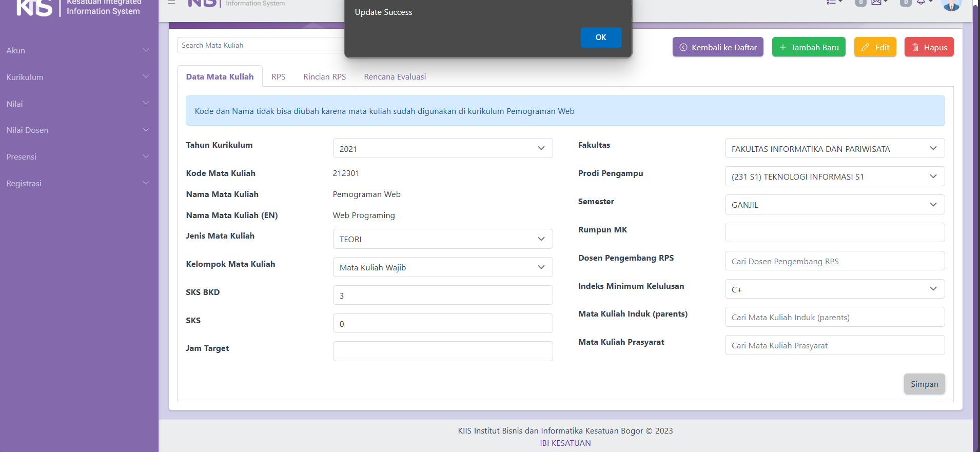The width and height of the screenshot is (980, 452).
Task: Switch to the Rencana Evaluasi tab
Action: [395, 77]
